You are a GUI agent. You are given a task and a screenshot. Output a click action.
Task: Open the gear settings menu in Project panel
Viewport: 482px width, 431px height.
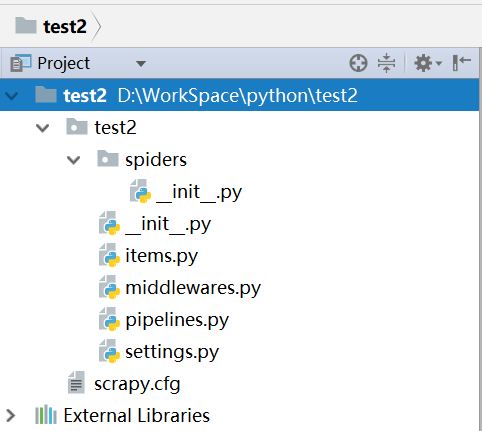[x=428, y=63]
